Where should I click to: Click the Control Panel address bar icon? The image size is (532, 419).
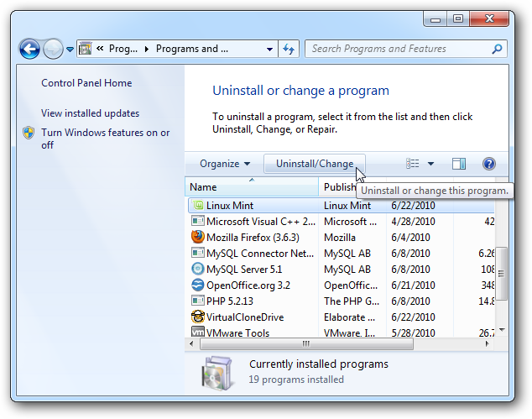point(85,49)
